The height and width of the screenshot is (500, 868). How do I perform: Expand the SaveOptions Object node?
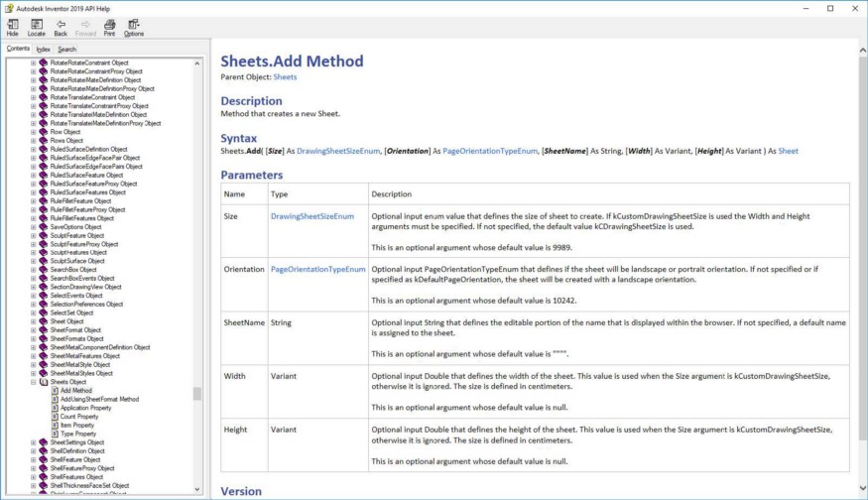click(33, 227)
